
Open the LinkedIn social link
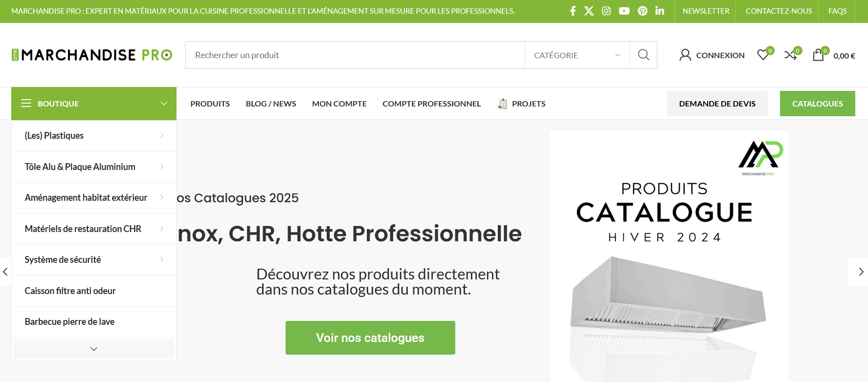coord(660,11)
